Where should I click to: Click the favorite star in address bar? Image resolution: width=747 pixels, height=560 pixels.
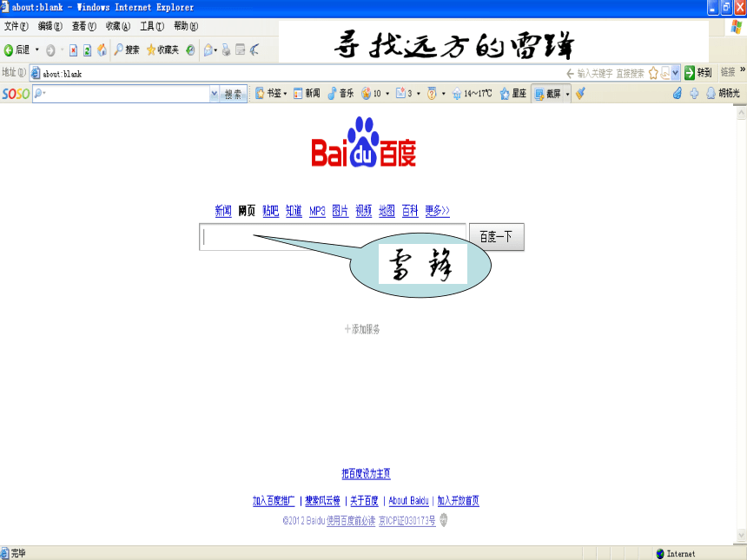[x=653, y=73]
